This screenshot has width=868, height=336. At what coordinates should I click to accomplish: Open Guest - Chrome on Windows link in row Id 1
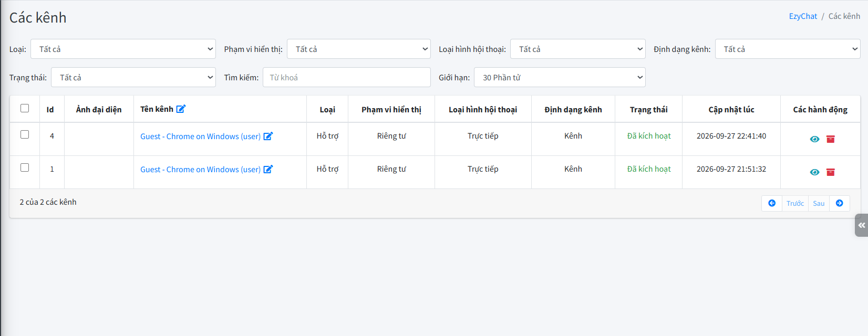pos(200,170)
